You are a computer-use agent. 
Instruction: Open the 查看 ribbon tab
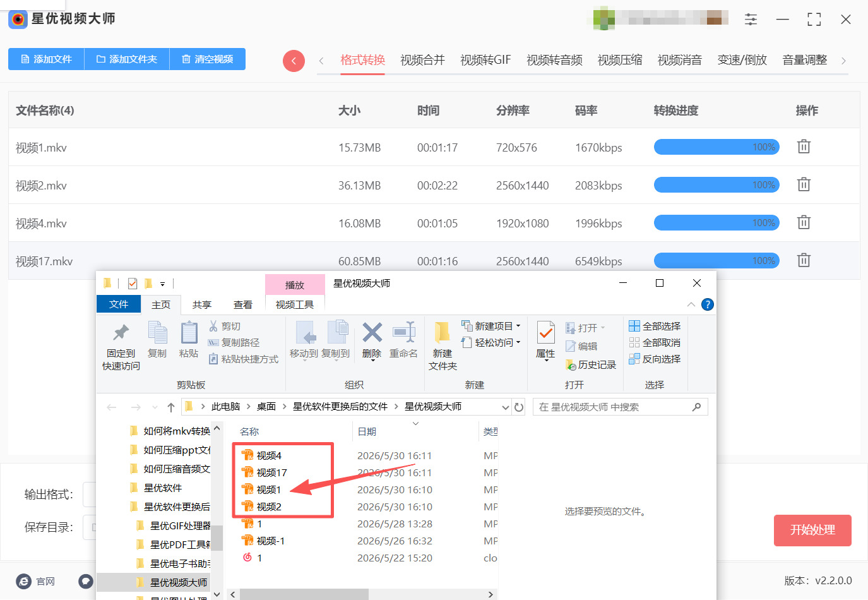(243, 304)
